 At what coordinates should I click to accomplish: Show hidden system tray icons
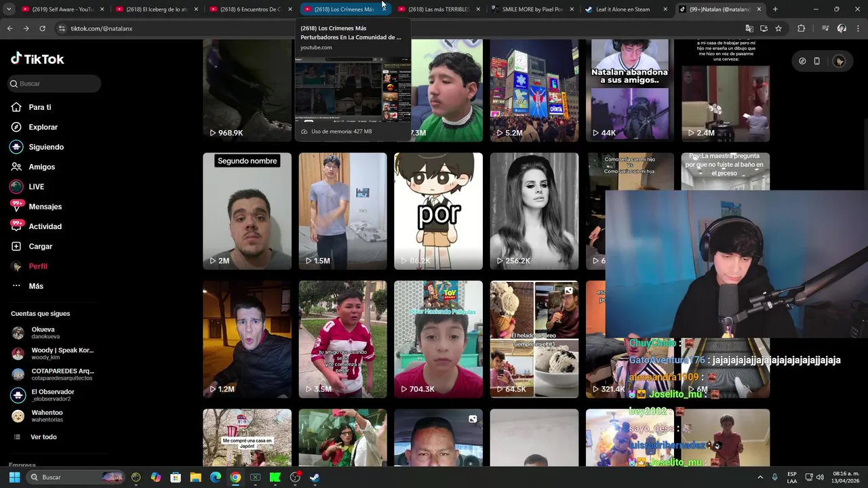(759, 477)
